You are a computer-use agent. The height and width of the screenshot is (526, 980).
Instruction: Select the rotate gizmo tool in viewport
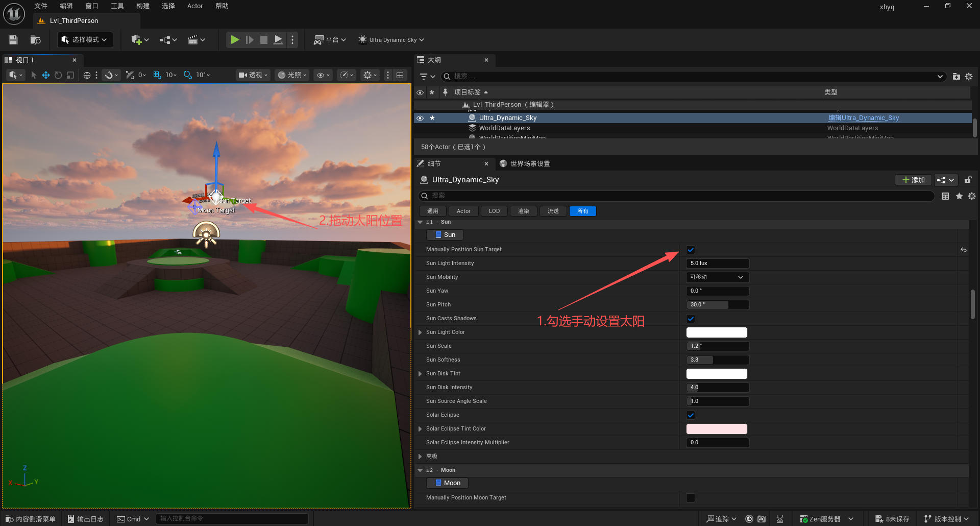(x=58, y=75)
